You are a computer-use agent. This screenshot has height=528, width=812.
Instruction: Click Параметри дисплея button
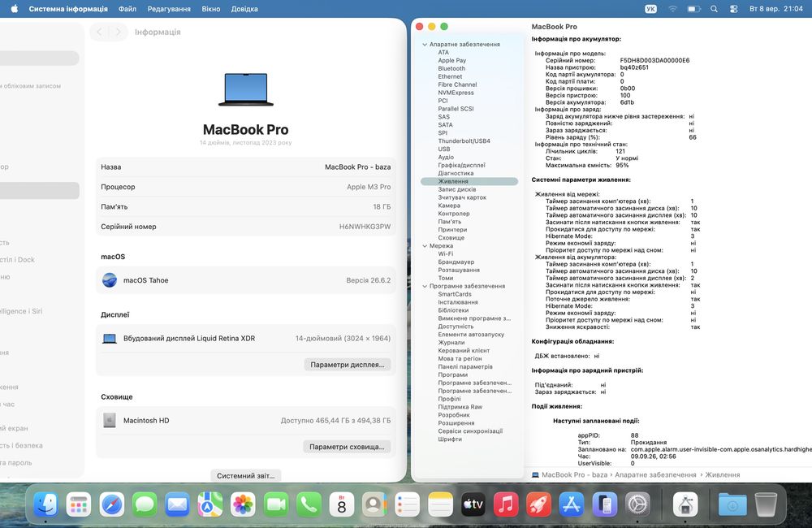coord(347,365)
